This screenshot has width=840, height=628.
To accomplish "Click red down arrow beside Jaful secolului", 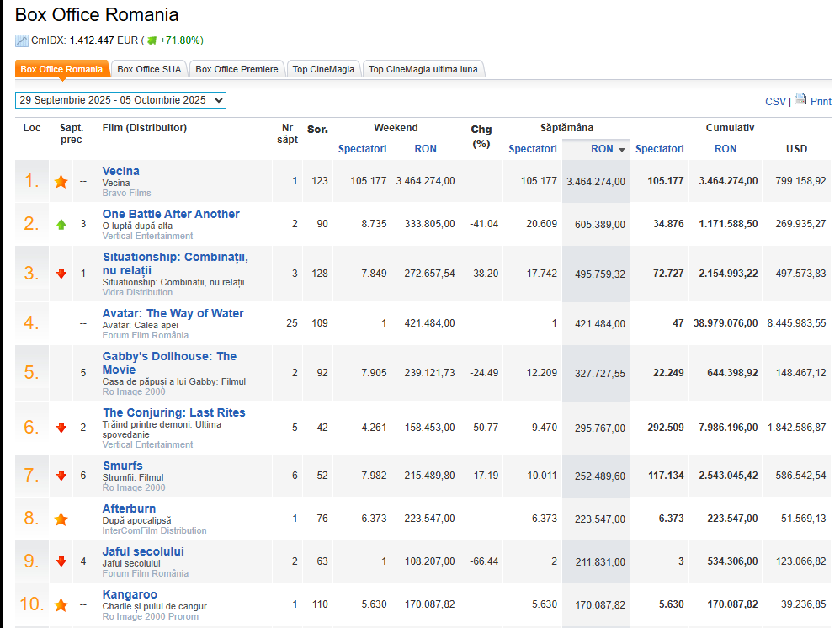I will pos(61,561).
